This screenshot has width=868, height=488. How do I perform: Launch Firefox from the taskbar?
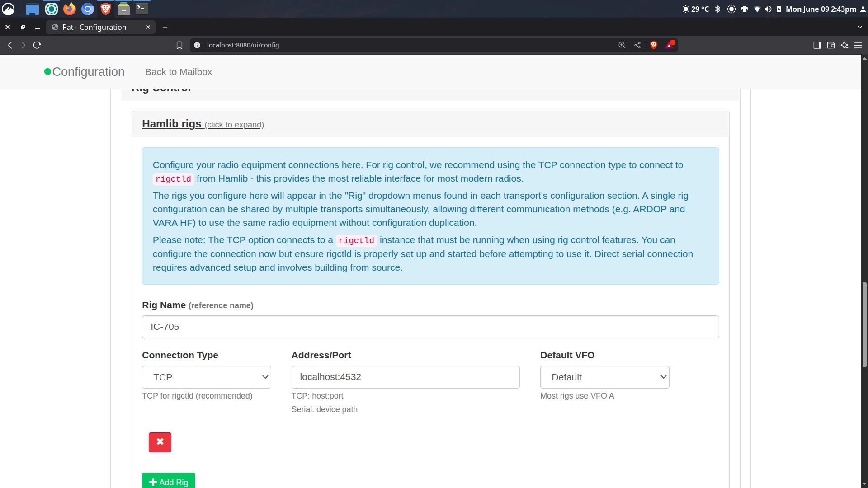click(x=69, y=9)
